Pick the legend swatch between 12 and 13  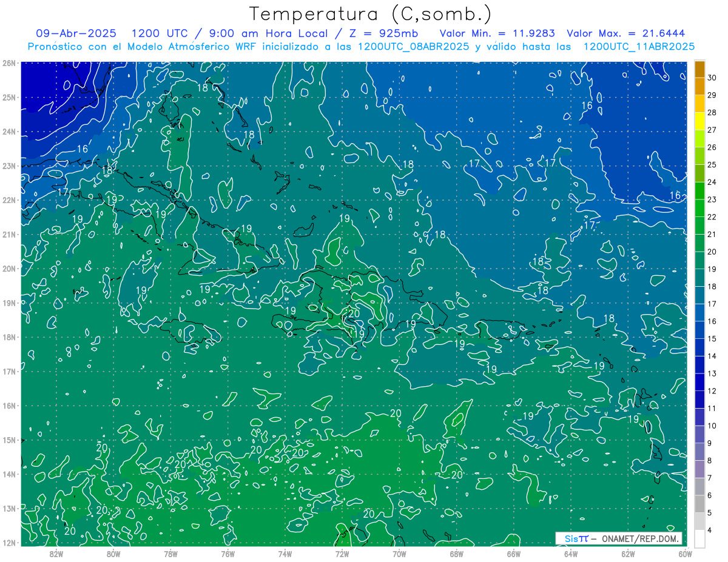(x=699, y=382)
